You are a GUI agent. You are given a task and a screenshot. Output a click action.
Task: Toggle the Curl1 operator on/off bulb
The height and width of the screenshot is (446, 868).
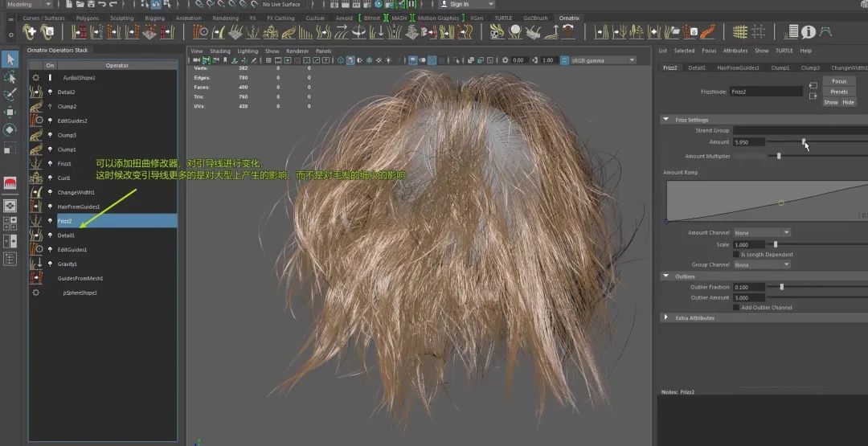click(50, 178)
